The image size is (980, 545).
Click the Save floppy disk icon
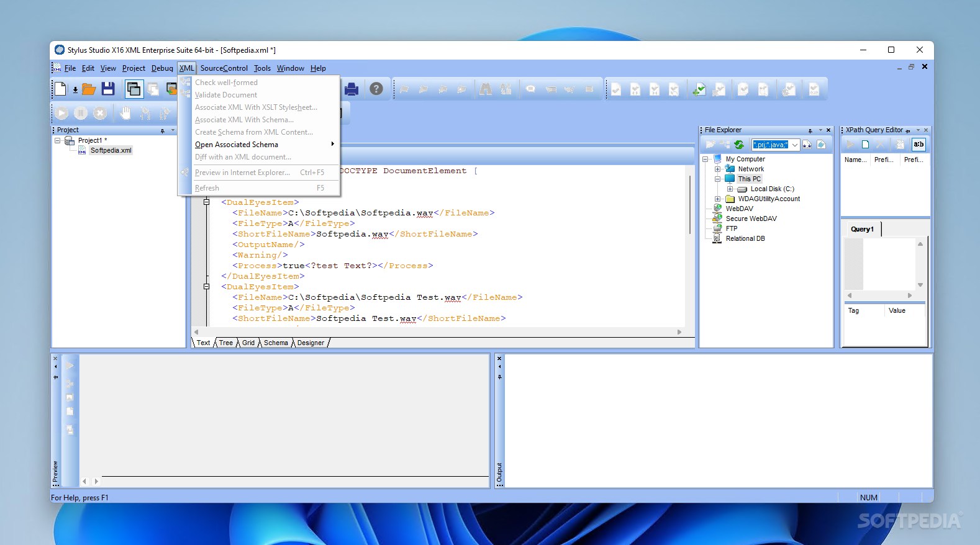108,89
